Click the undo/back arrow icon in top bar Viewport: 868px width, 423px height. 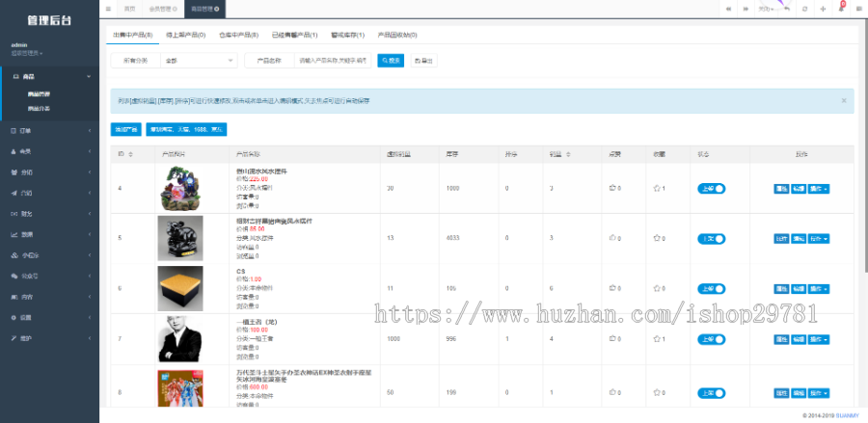787,9
